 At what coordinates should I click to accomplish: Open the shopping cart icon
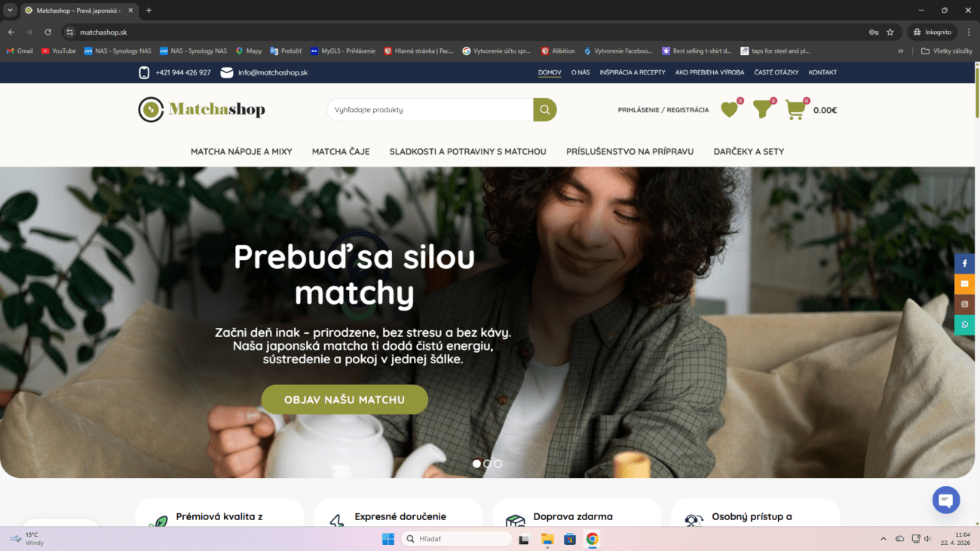[x=795, y=110]
